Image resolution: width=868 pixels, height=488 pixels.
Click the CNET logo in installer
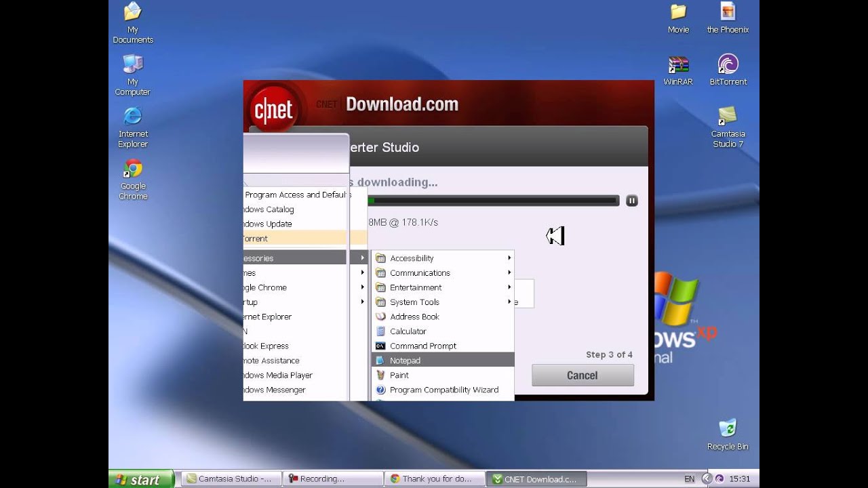pyautogui.click(x=274, y=109)
